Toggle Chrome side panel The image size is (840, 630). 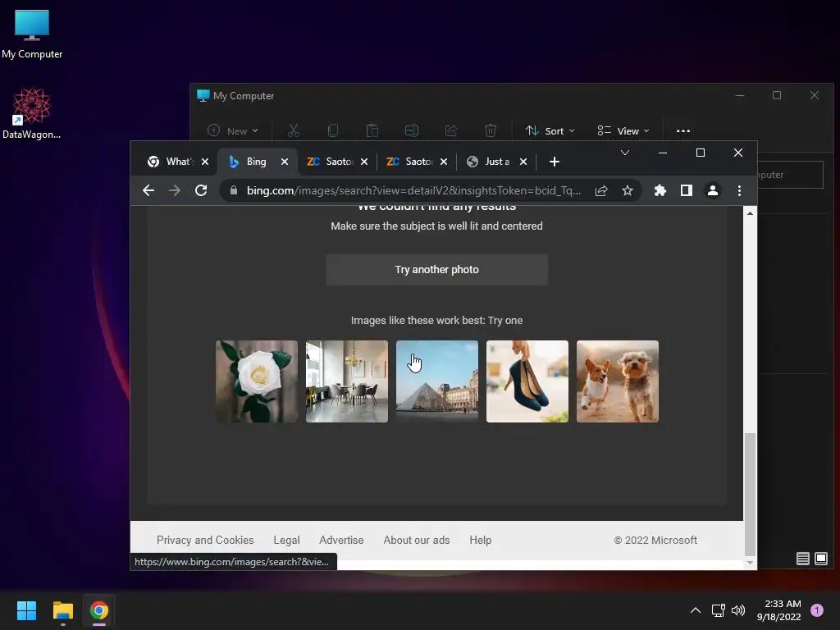tap(687, 190)
